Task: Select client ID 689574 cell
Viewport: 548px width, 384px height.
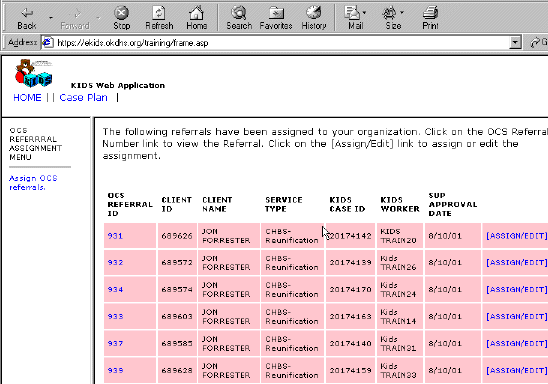Action: (x=177, y=289)
